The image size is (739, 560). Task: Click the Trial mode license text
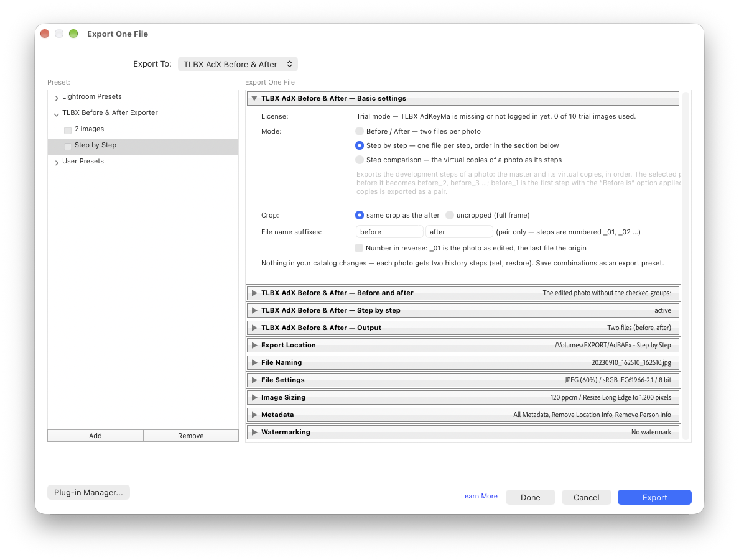496,116
